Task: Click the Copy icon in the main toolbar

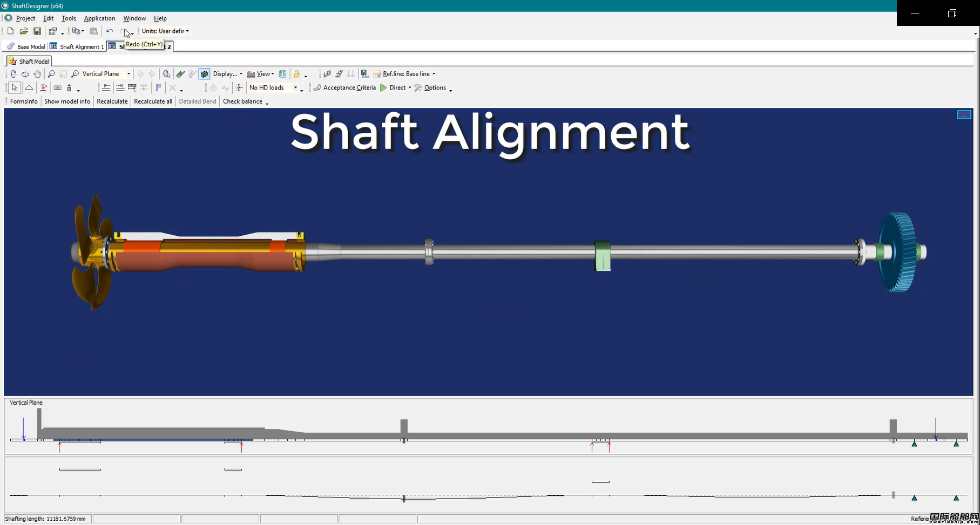Action: (x=76, y=31)
